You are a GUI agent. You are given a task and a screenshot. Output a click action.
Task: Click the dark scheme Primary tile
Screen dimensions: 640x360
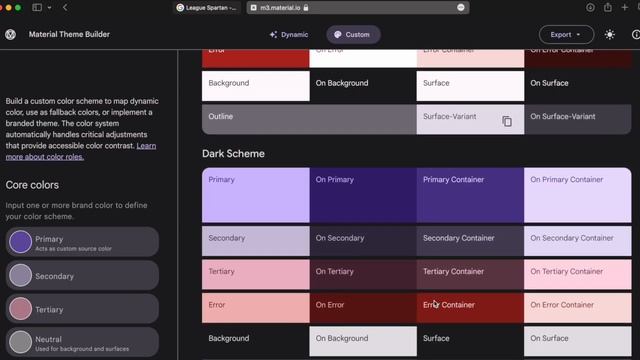coord(256,195)
